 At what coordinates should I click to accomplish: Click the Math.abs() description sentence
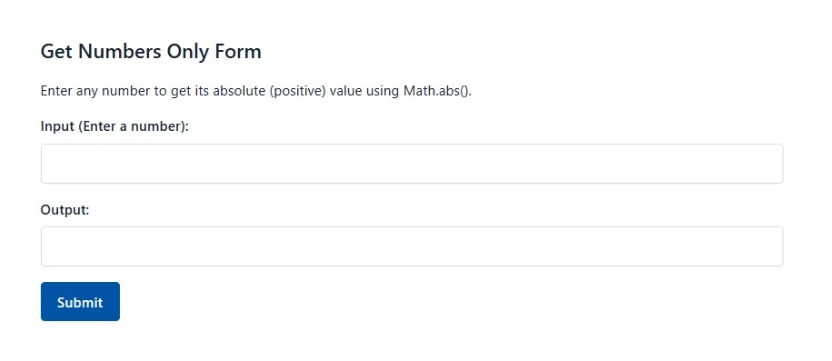tap(256, 91)
